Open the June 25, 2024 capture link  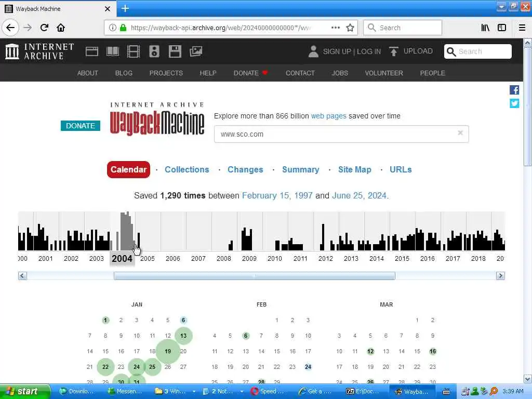[x=359, y=196]
